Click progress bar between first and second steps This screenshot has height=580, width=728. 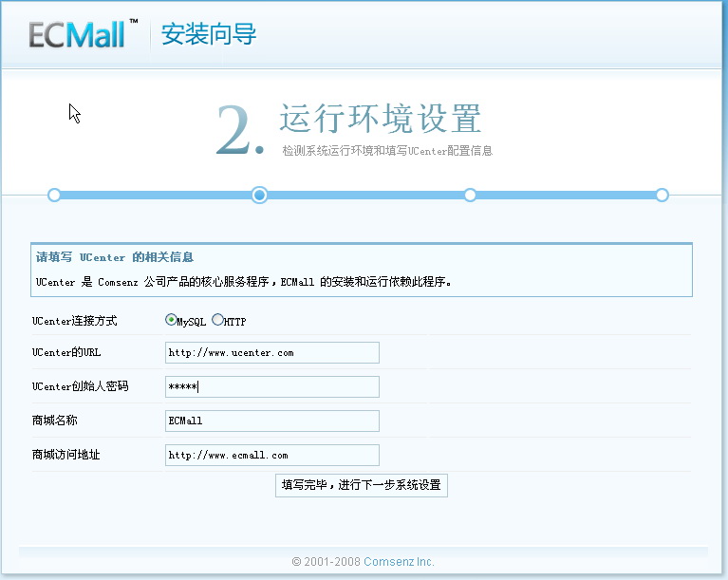[x=157, y=195]
